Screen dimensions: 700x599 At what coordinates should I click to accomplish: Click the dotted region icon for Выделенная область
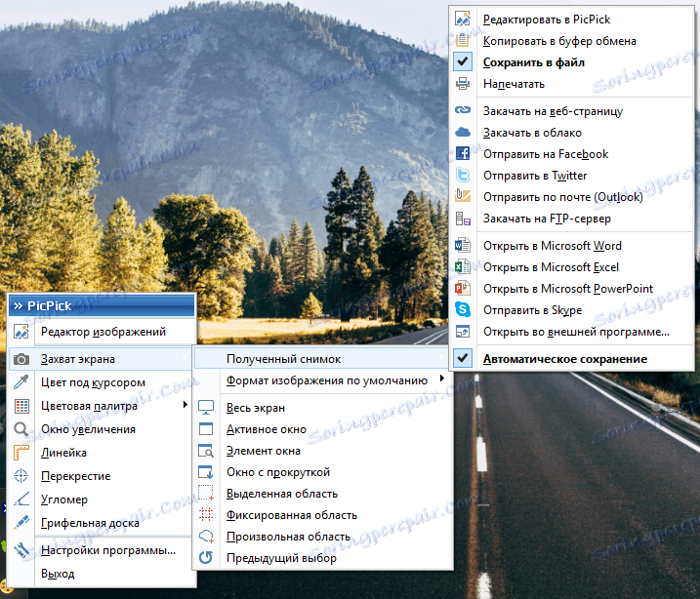(x=206, y=494)
